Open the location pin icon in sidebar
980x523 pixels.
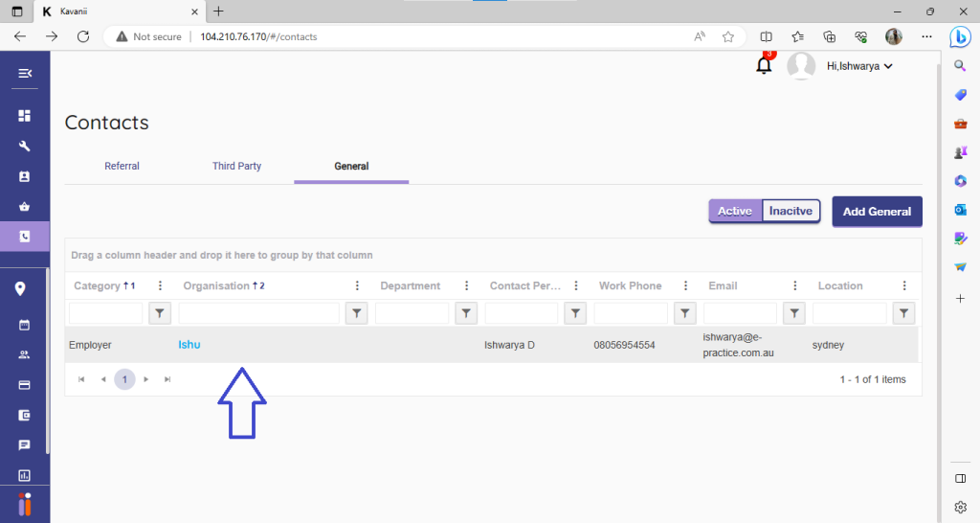click(20, 289)
